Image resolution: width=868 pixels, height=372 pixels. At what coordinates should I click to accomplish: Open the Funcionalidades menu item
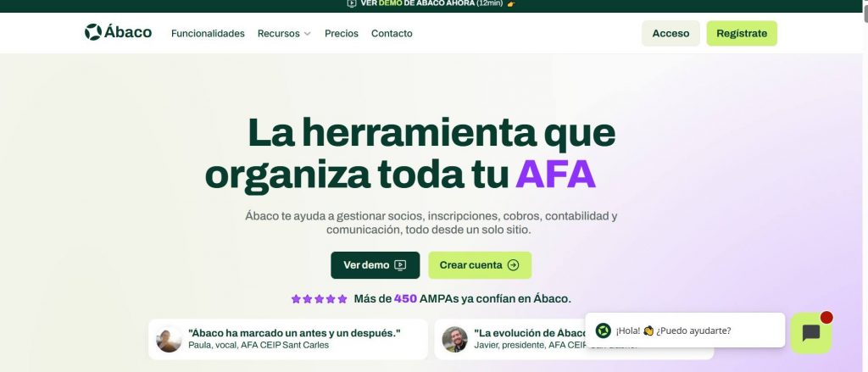208,33
